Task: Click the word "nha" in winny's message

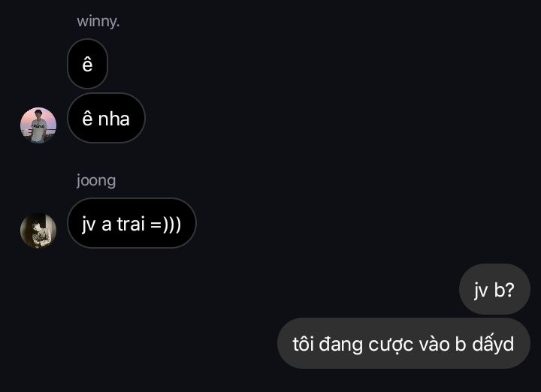Action: tap(114, 119)
